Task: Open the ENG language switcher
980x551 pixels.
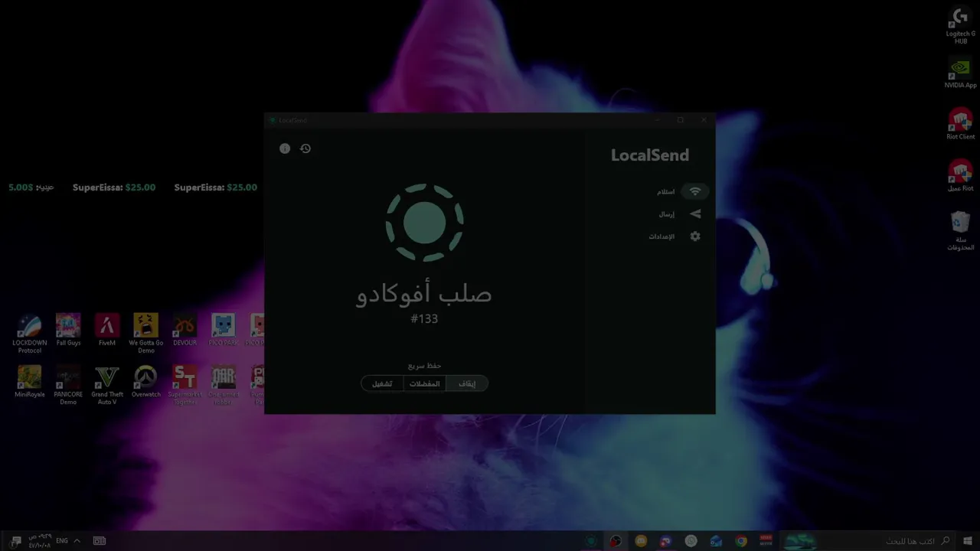Action: pyautogui.click(x=62, y=541)
